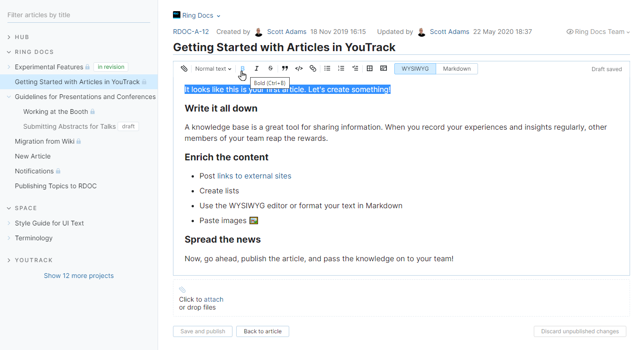Create a numbered list from the toolbar
The image size is (644, 350).
pos(341,69)
